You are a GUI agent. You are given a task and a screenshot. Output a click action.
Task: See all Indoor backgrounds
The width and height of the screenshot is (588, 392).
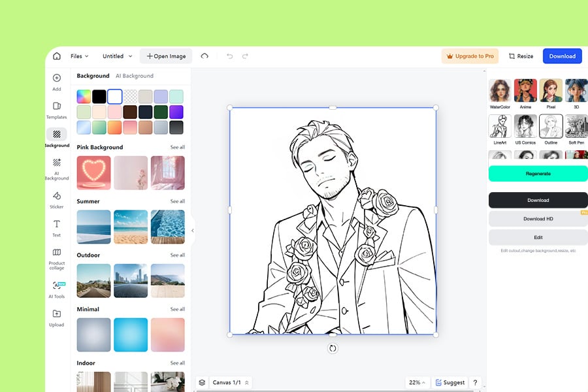tap(177, 363)
